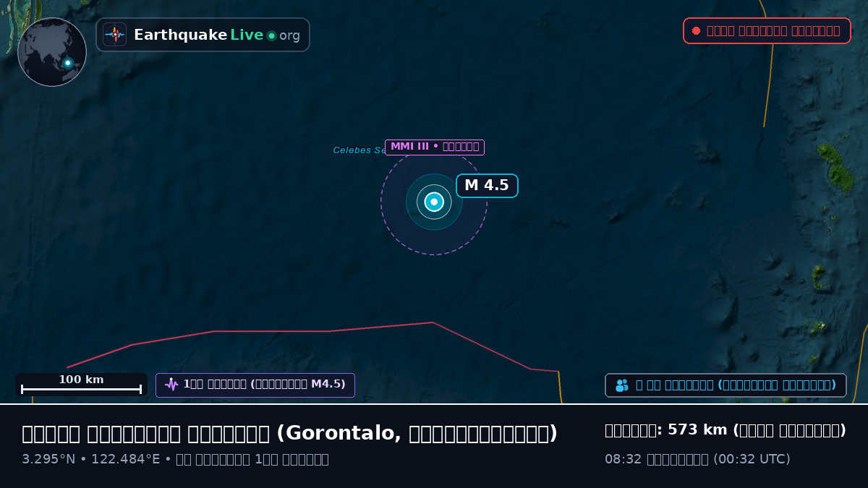
Task: Click the red dot in the status badge
Action: 696,30
